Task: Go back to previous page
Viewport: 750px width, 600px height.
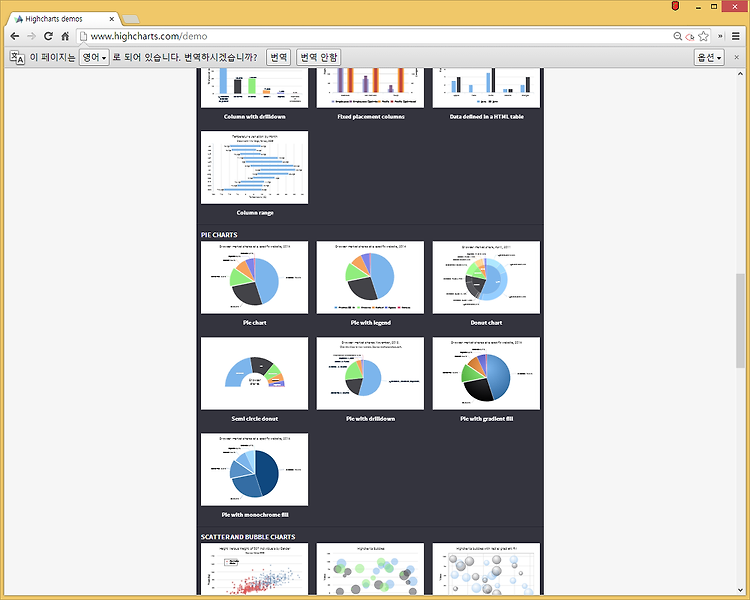Action: click(x=15, y=36)
